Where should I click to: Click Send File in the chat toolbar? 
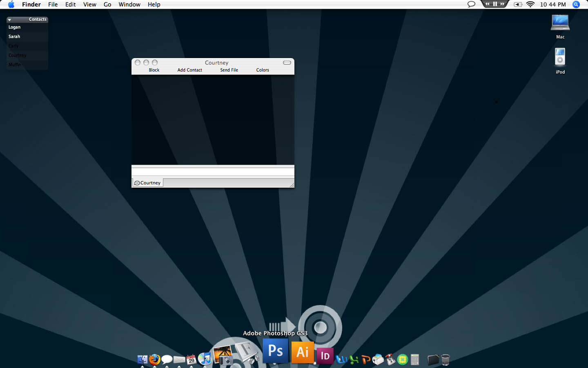tap(229, 70)
